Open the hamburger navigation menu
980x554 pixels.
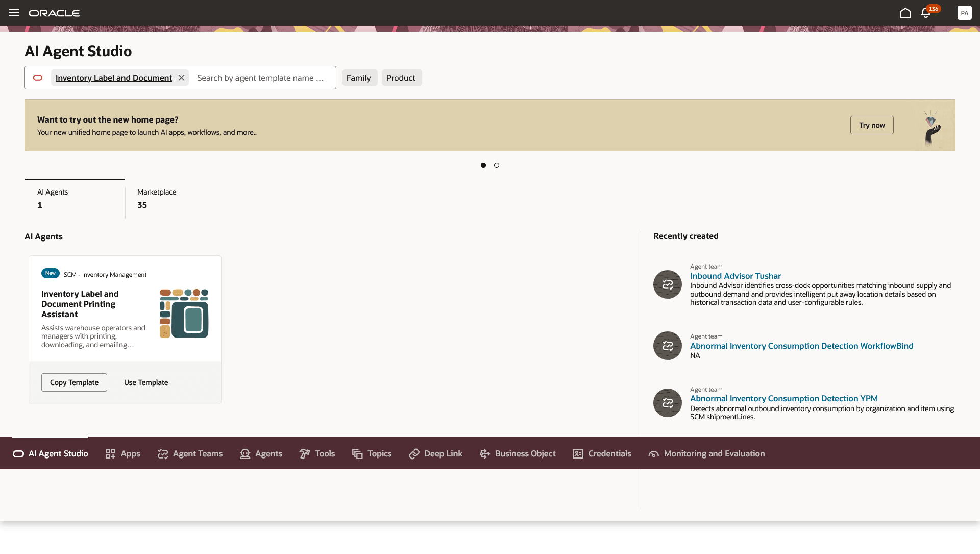(14, 13)
